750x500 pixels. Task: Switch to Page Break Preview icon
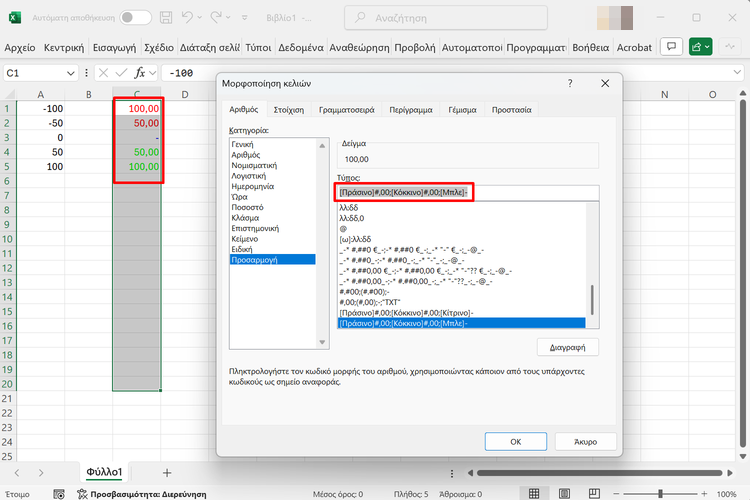click(x=595, y=493)
